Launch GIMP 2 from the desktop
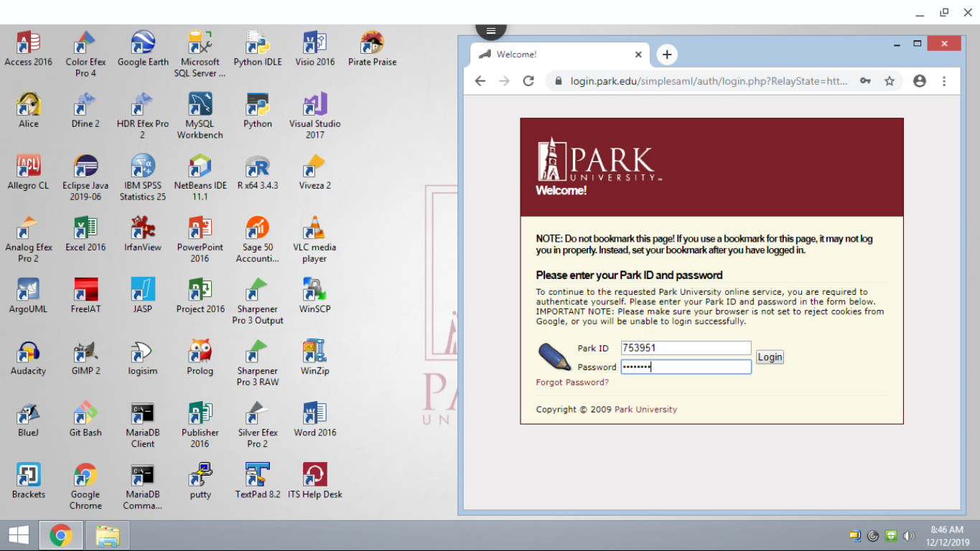Image resolution: width=980 pixels, height=551 pixels. 85,357
